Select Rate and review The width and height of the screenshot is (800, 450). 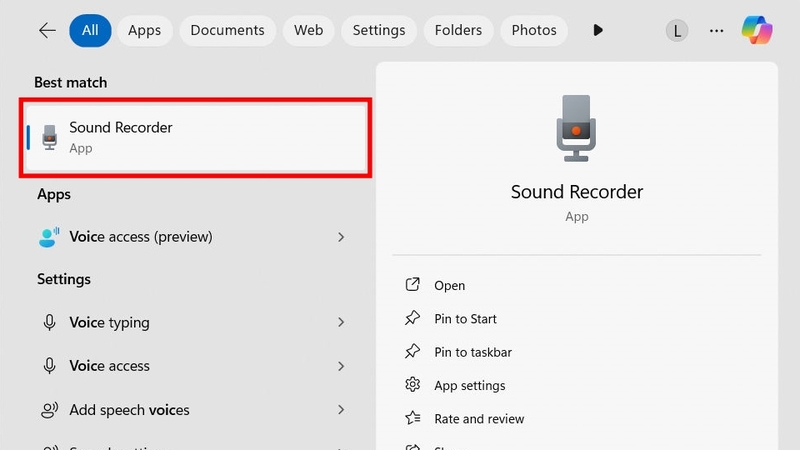pyautogui.click(x=479, y=419)
